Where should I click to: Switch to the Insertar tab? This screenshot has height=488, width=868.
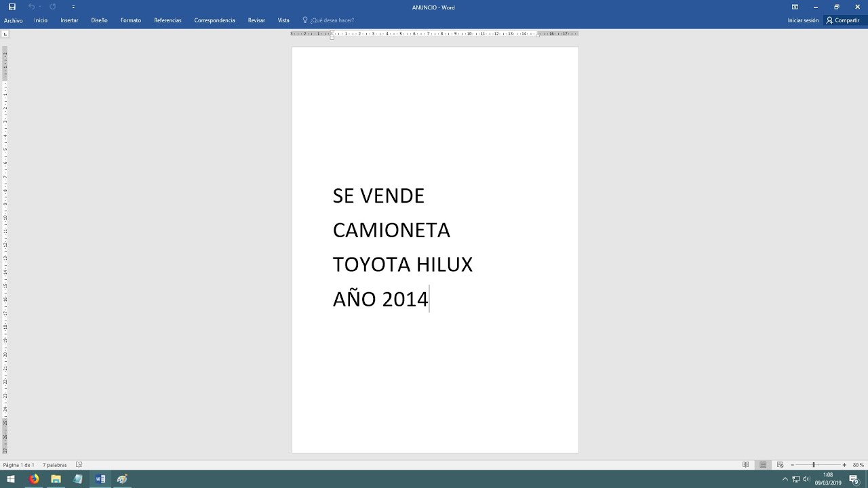[69, 20]
